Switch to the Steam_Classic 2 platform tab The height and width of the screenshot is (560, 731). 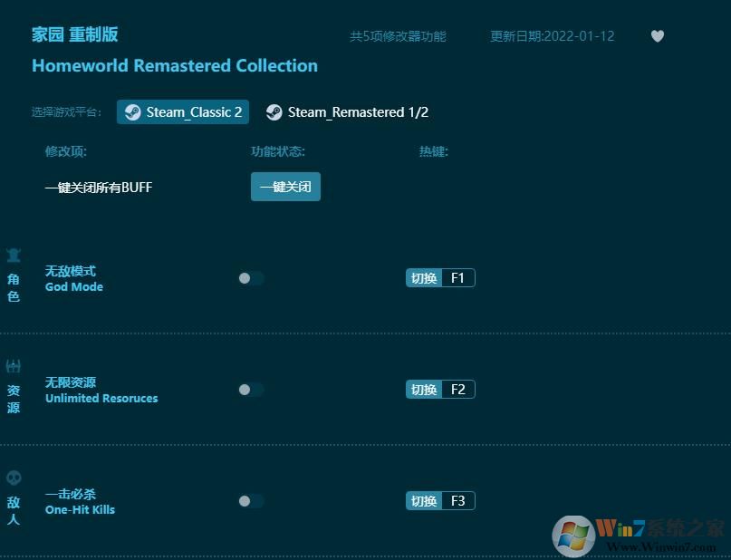[x=182, y=112]
